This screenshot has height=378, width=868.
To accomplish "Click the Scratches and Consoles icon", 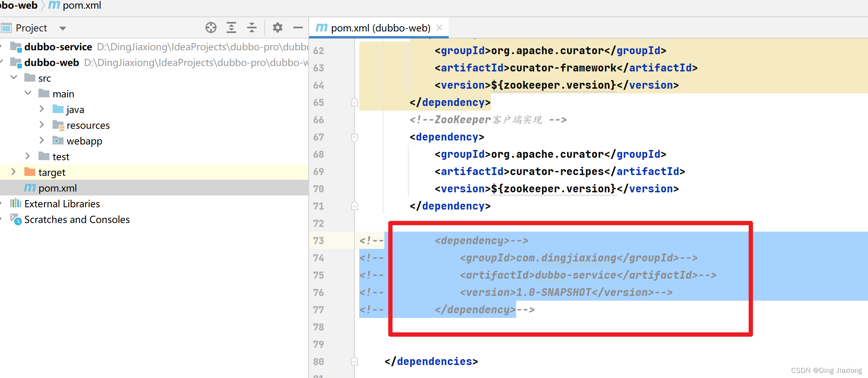I will (16, 219).
